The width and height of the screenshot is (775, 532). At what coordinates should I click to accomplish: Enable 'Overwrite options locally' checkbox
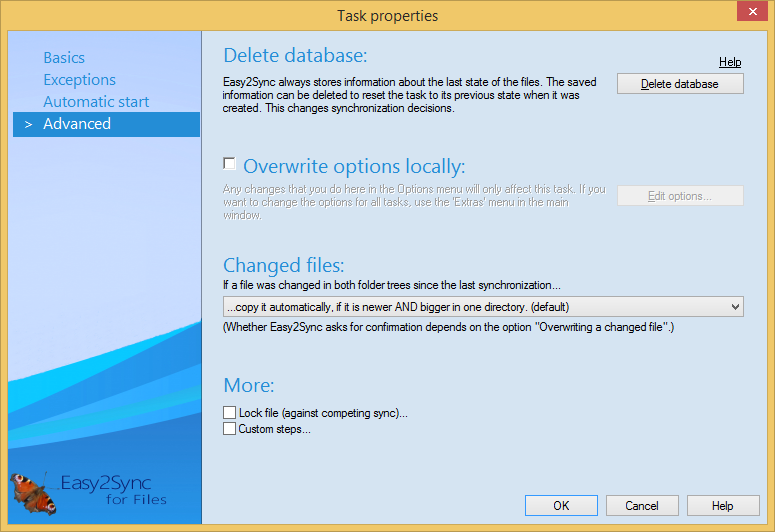click(230, 163)
